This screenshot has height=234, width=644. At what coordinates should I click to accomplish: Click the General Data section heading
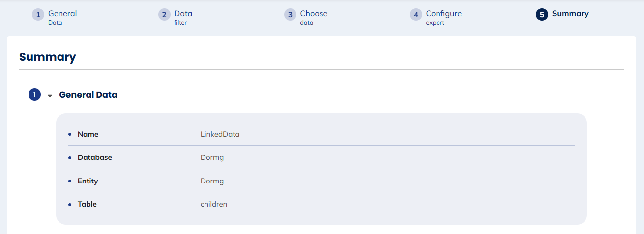pos(88,95)
